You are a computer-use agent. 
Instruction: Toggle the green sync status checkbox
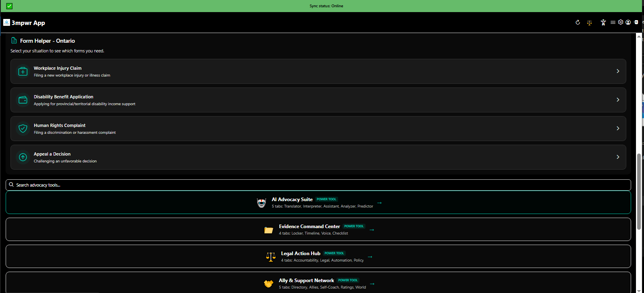pyautogui.click(x=9, y=6)
